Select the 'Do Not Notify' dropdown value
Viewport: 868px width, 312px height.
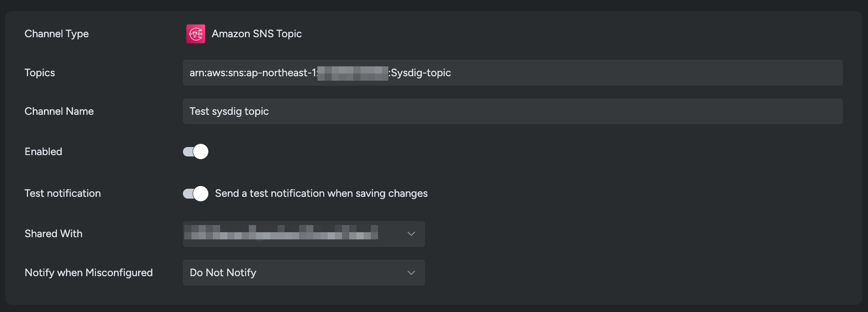(223, 273)
